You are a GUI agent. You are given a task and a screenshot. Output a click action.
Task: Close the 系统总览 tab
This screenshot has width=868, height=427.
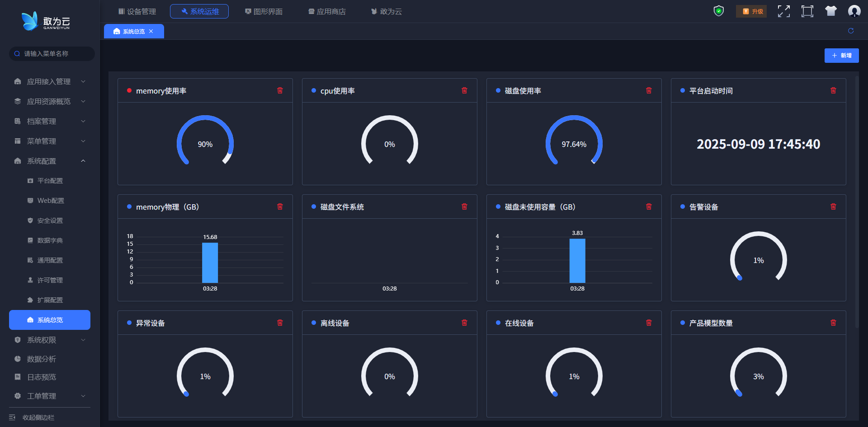(151, 31)
